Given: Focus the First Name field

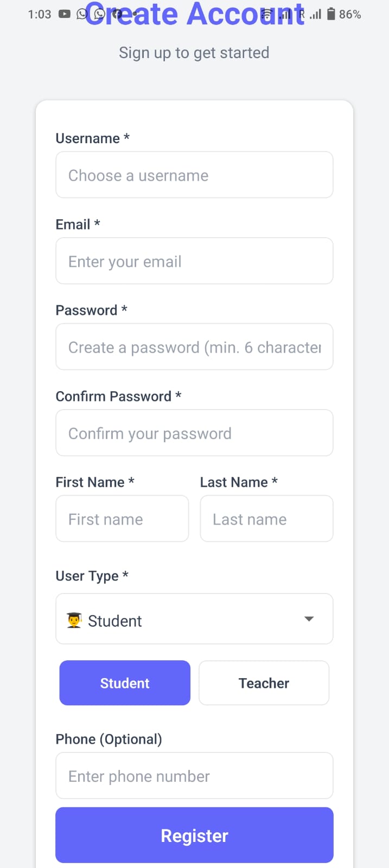Looking at the screenshot, I should click(x=123, y=519).
